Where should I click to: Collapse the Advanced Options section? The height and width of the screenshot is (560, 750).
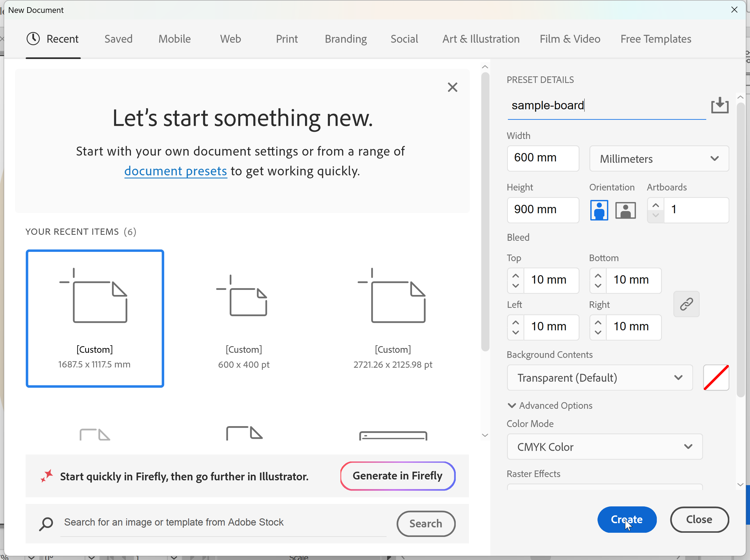click(549, 405)
